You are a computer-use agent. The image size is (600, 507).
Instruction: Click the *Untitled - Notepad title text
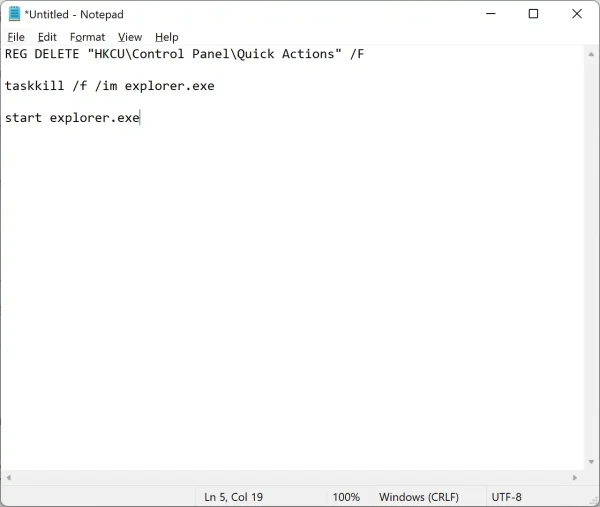[74, 15]
